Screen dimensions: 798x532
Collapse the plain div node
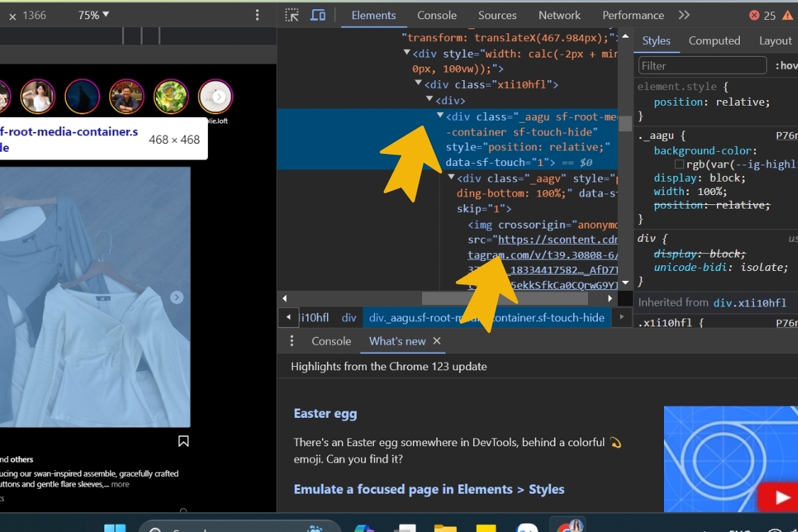point(429,100)
